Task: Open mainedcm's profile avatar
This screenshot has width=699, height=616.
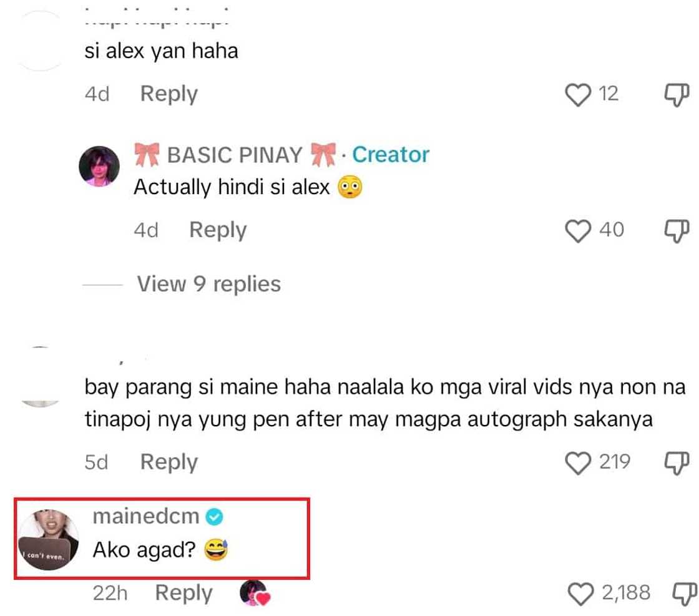Action: pyautogui.click(x=48, y=540)
